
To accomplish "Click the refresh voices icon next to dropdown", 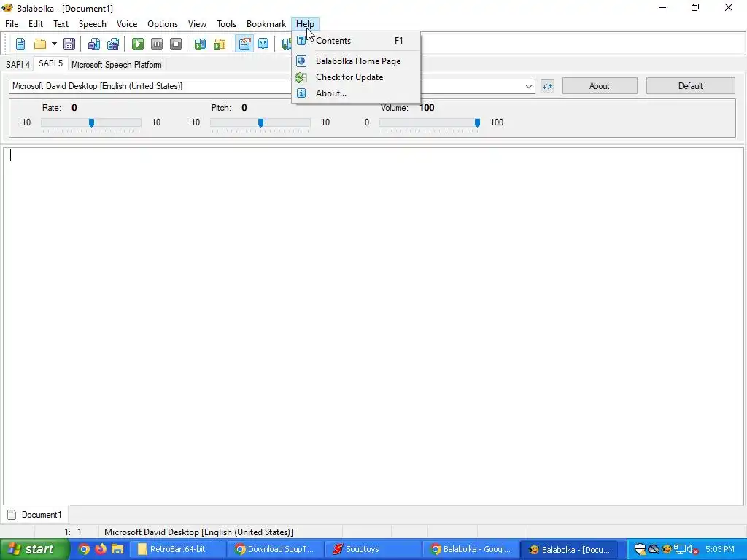I will 547,86.
